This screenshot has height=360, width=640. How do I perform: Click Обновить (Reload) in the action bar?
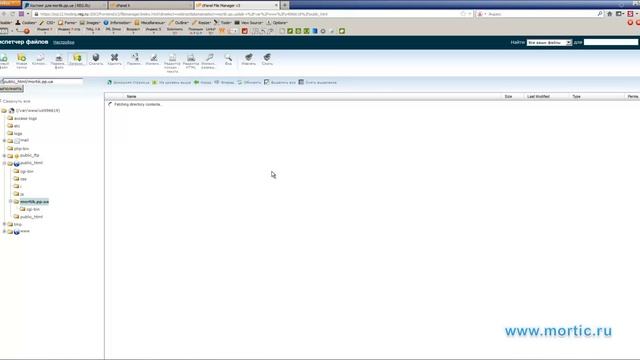tap(249, 82)
